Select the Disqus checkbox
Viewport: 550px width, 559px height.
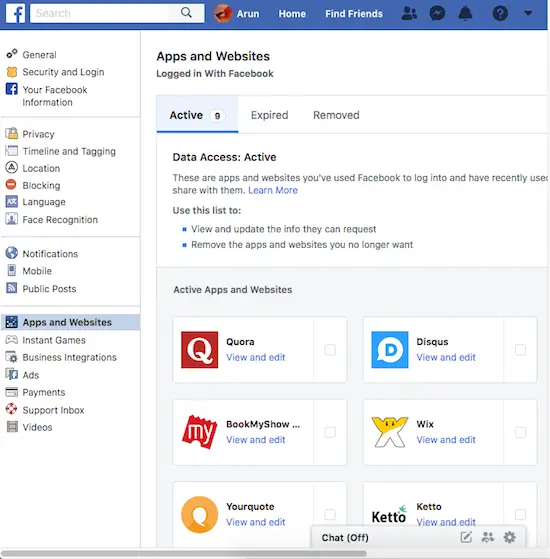[520, 350]
